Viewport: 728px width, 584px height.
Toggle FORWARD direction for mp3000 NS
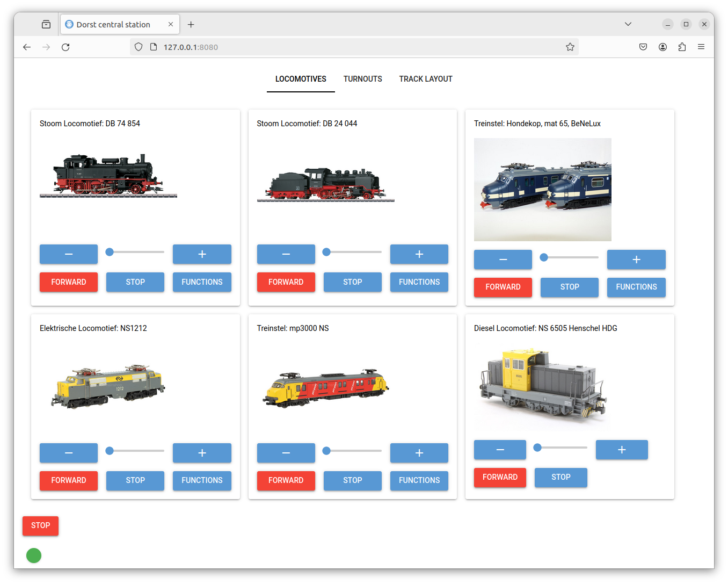[x=286, y=480]
